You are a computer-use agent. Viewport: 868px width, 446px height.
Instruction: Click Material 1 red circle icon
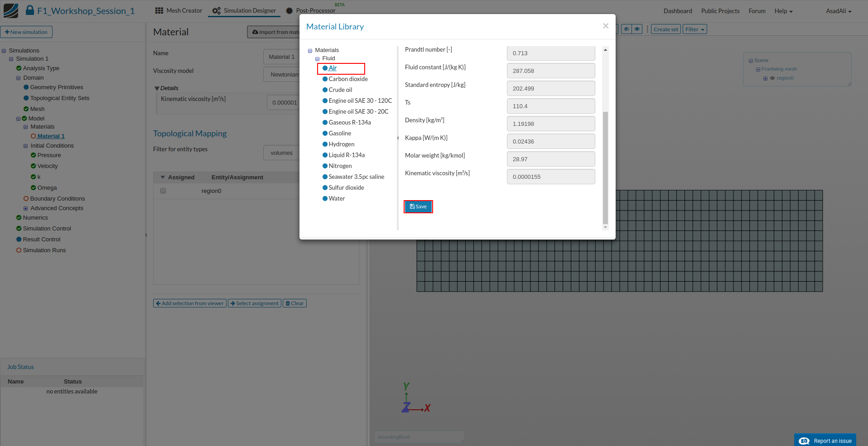[33, 136]
